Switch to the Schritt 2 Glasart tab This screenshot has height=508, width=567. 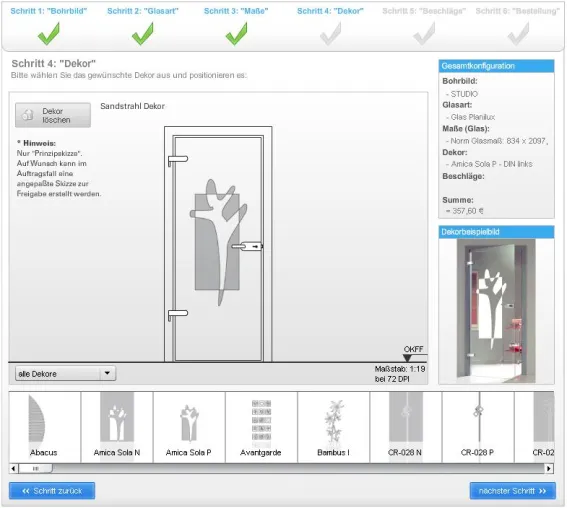pyautogui.click(x=143, y=11)
